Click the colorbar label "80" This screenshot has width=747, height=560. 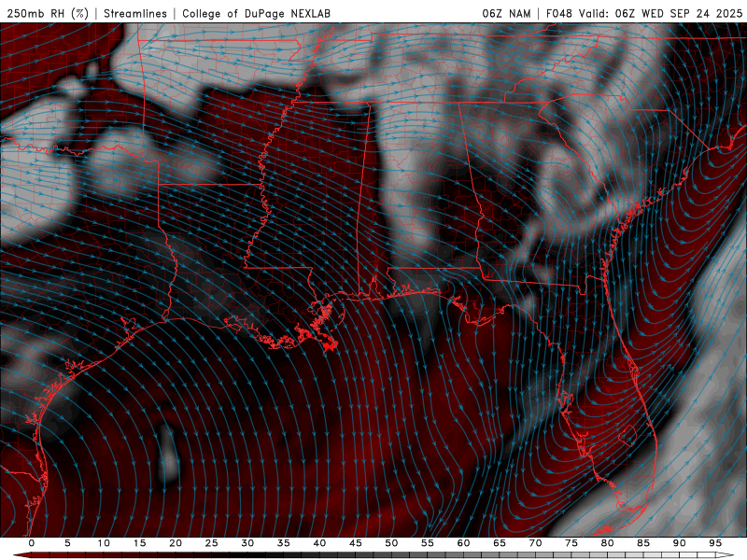pyautogui.click(x=608, y=543)
